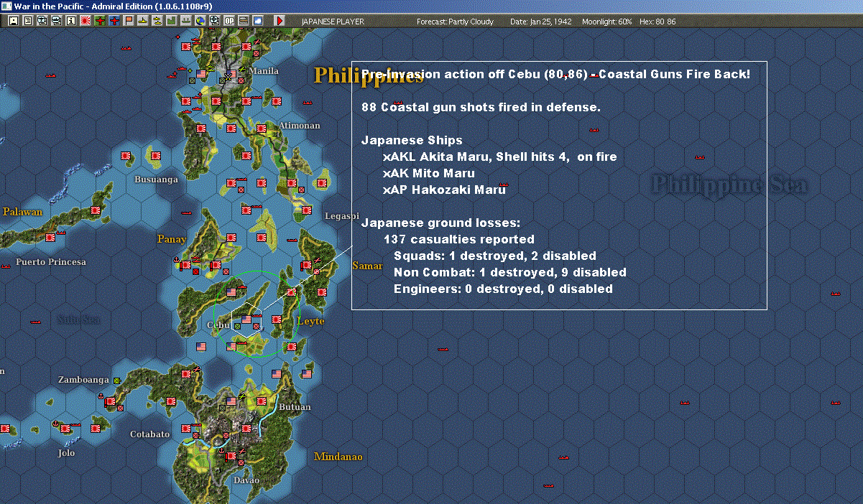Click the Cotabato map label

click(x=150, y=434)
